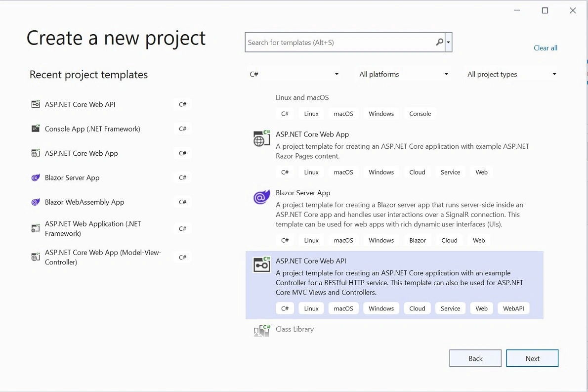Open the C# language filter dropdown
The image size is (588, 392).
coord(294,74)
